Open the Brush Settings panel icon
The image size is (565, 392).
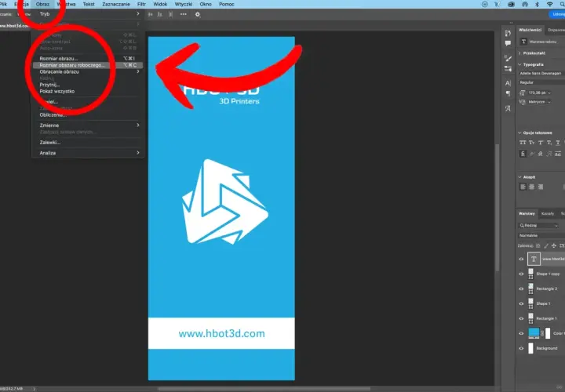click(508, 58)
